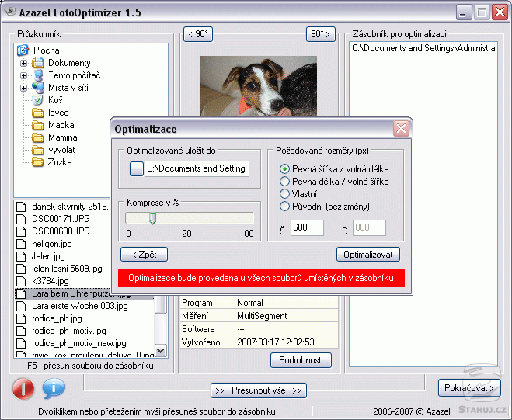Click file icon next to rodice_ph.jpg
Screen dimensions: 512x420
tap(21, 318)
